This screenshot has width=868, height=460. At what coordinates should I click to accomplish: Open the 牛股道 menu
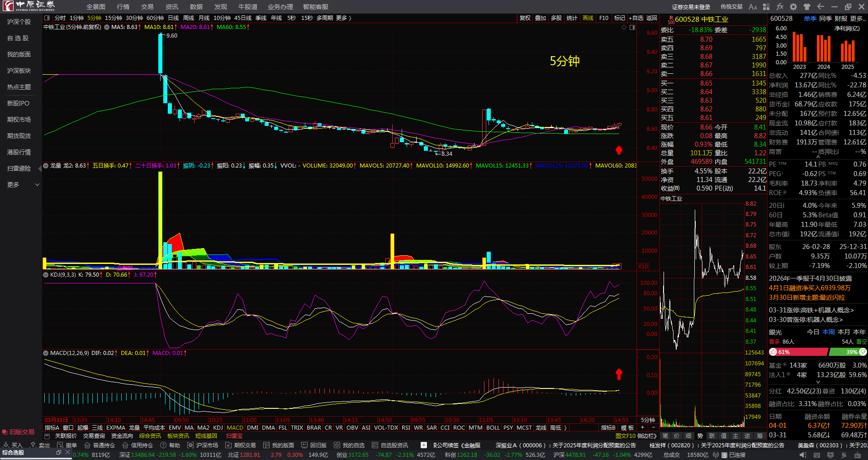tap(248, 7)
